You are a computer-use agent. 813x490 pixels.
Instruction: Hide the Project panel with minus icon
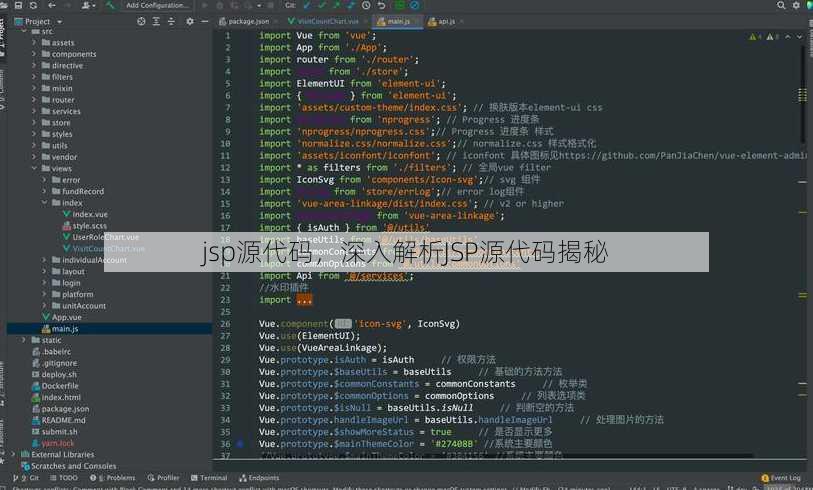(x=204, y=21)
